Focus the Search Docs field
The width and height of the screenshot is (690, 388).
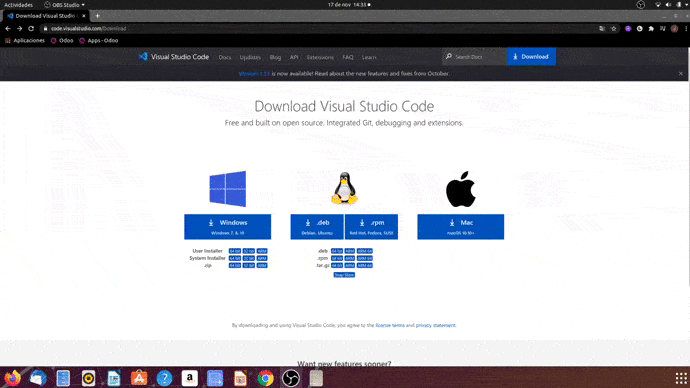point(475,57)
